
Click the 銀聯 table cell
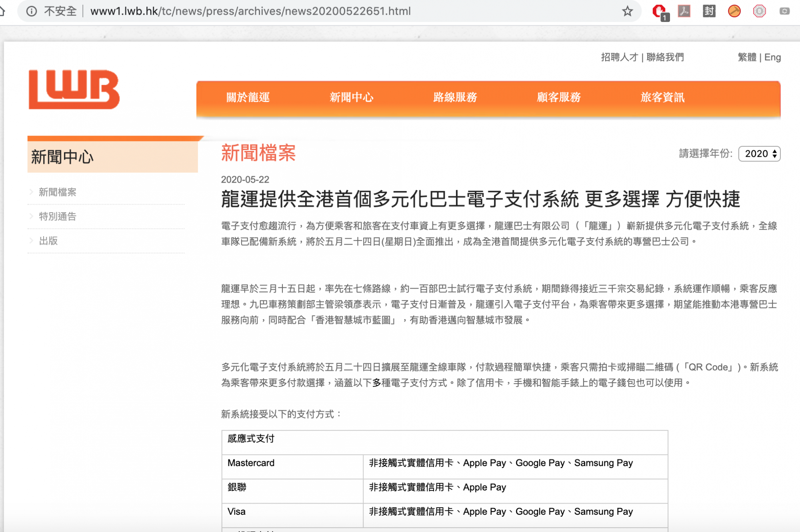[x=292, y=491]
